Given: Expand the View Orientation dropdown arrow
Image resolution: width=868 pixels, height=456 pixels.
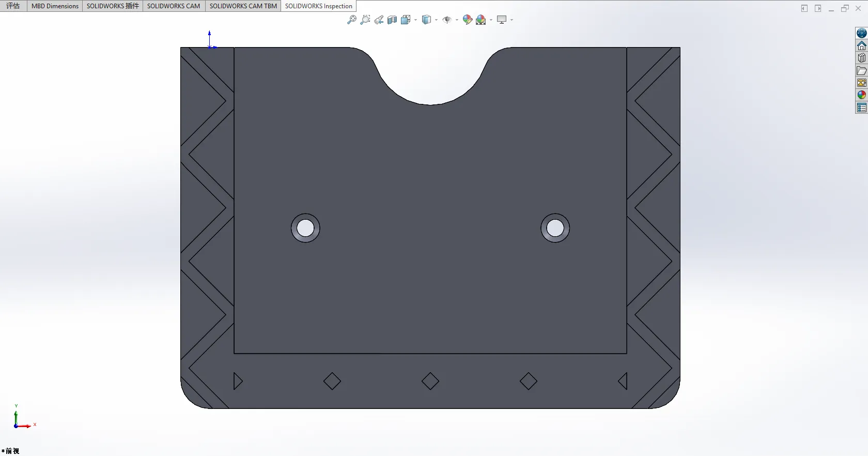Looking at the screenshot, I should click(x=416, y=20).
